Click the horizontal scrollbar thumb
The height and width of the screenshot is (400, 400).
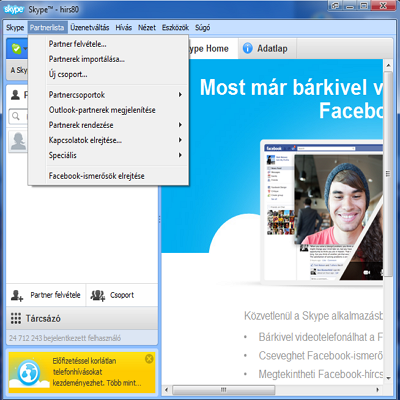224,389
